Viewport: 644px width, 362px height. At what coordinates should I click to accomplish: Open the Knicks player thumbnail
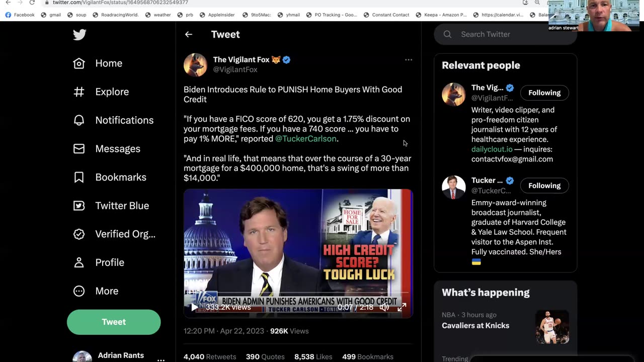coord(552,327)
